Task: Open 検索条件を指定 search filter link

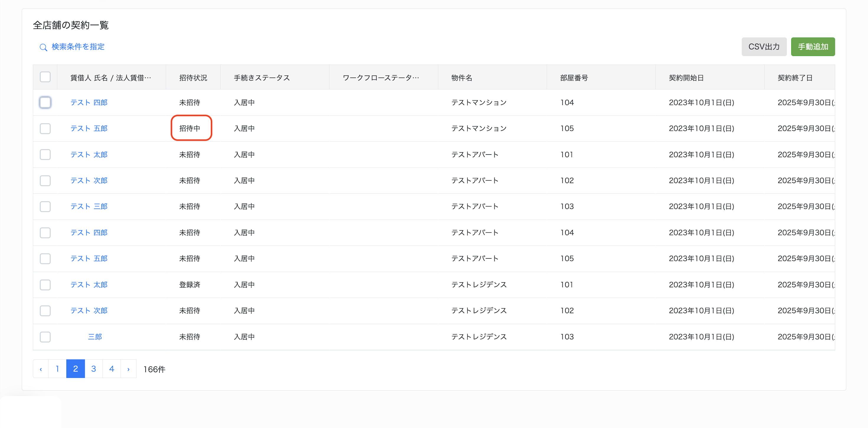Action: click(x=78, y=47)
